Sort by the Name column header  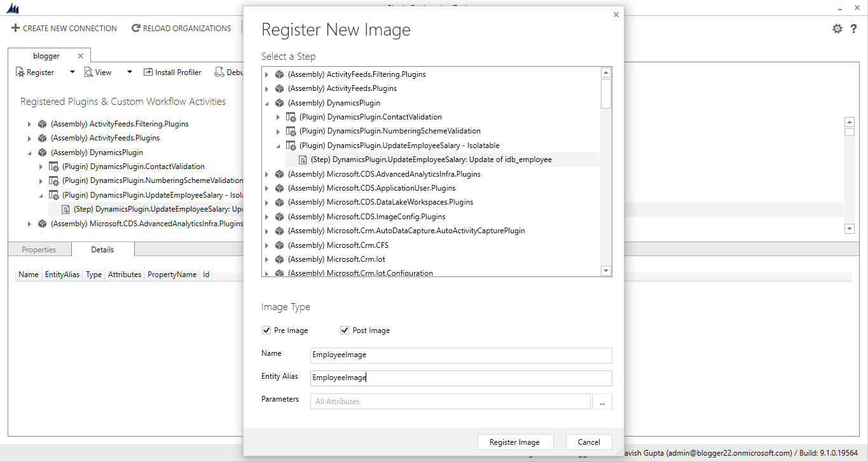pos(29,275)
